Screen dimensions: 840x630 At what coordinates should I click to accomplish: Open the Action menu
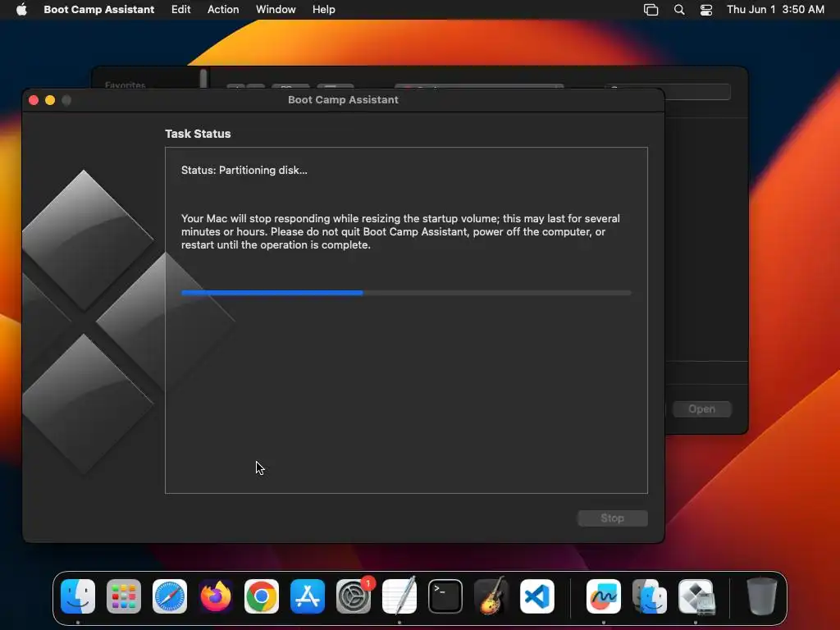(223, 10)
